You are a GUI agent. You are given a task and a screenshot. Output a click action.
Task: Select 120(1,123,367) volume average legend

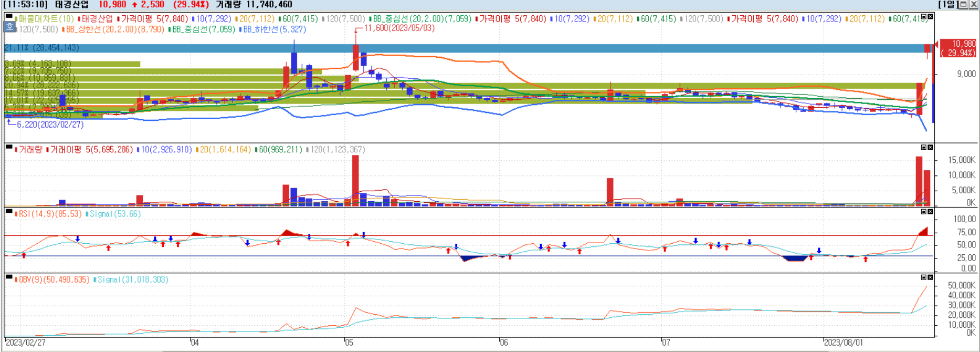(x=335, y=150)
